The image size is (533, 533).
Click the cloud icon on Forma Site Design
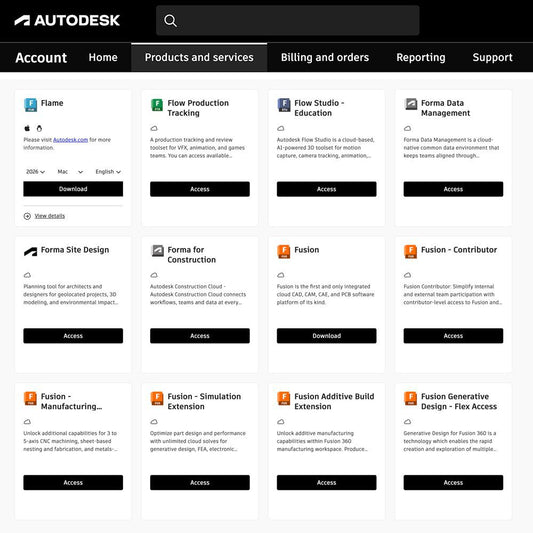pos(27,275)
